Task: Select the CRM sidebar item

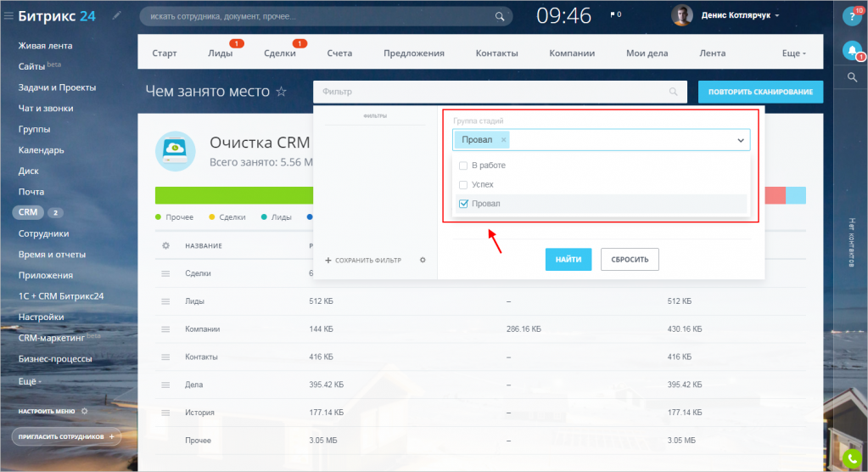Action: 28,212
